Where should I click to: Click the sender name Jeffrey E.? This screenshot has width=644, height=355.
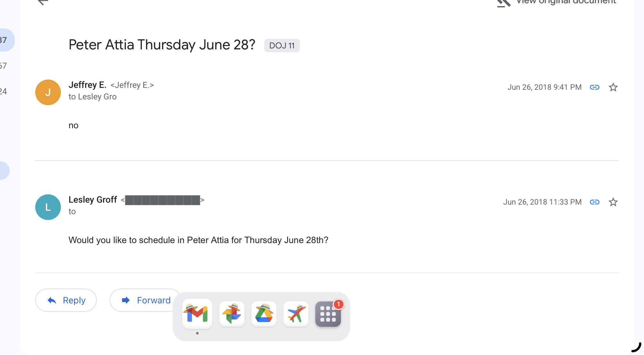point(87,85)
